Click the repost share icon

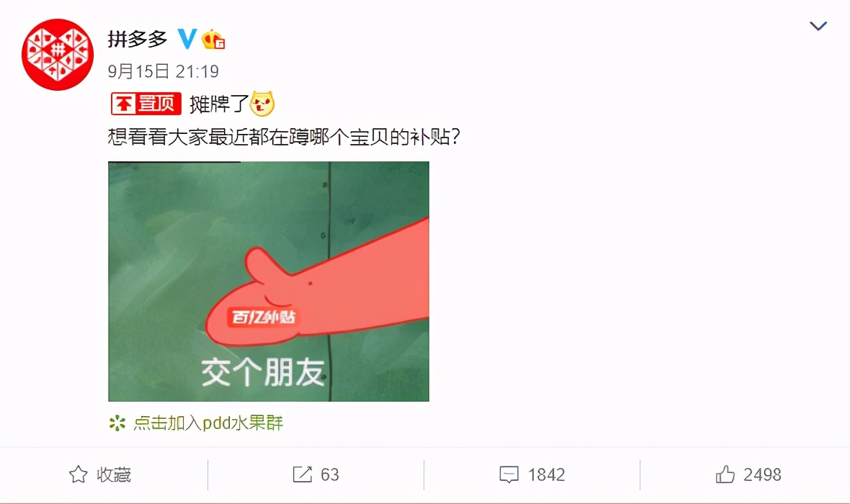[x=303, y=474]
